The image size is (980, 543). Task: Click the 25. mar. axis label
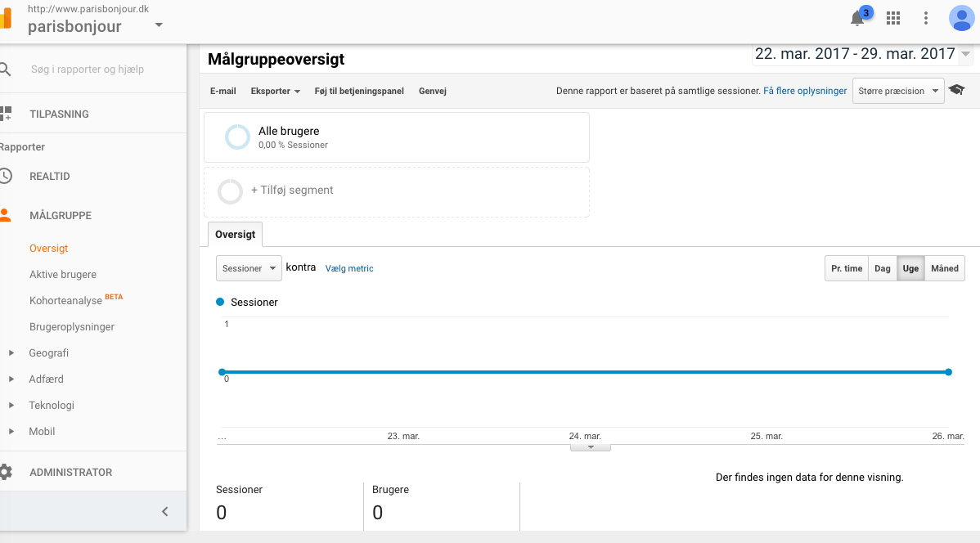(766, 436)
